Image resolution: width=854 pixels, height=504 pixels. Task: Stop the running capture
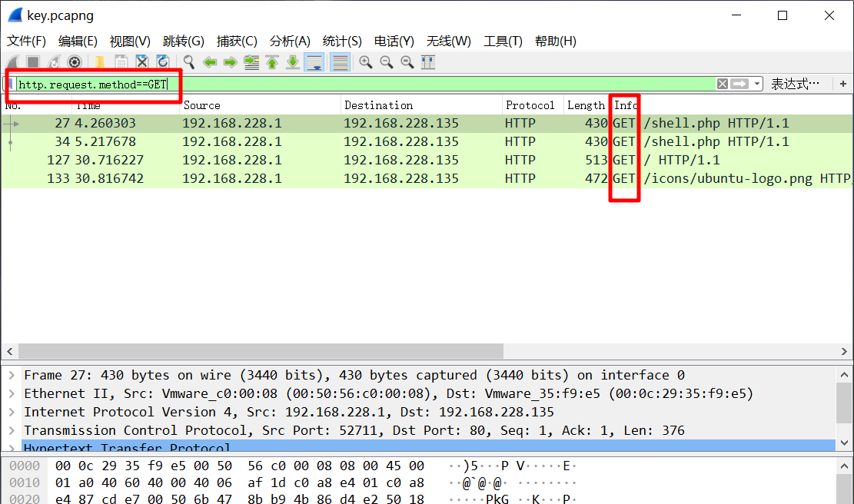tap(33, 62)
